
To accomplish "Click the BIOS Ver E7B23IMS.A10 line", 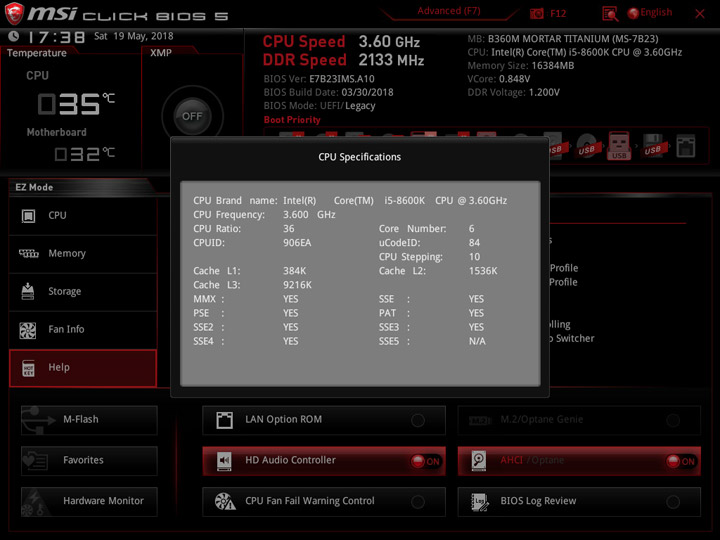I will point(319,79).
